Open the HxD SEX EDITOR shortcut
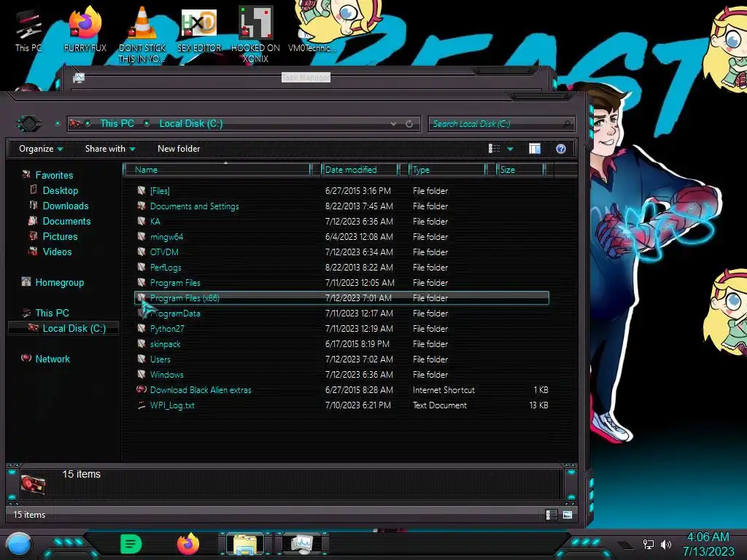Viewport: 747px width, 560px height. point(198,29)
